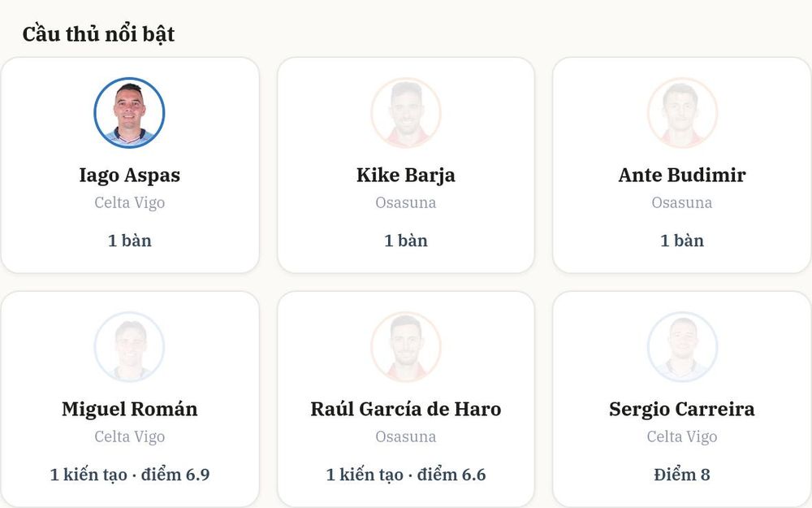
Task: Click Iago Aspas's player avatar
Action: click(x=129, y=113)
